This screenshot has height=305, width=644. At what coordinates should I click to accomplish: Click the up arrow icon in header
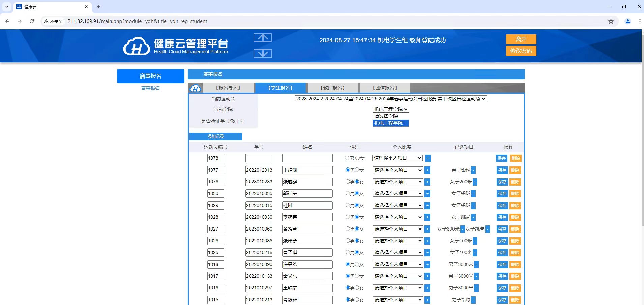(x=263, y=38)
